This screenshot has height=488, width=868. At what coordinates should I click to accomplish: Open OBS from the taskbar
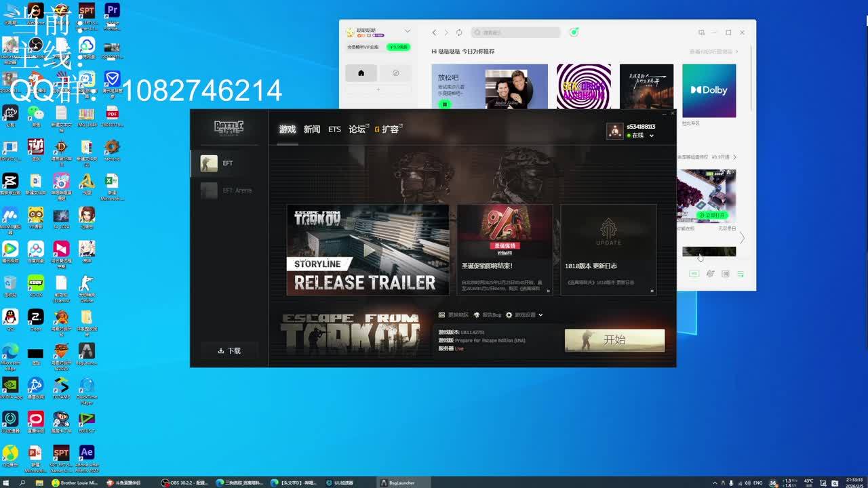click(184, 483)
